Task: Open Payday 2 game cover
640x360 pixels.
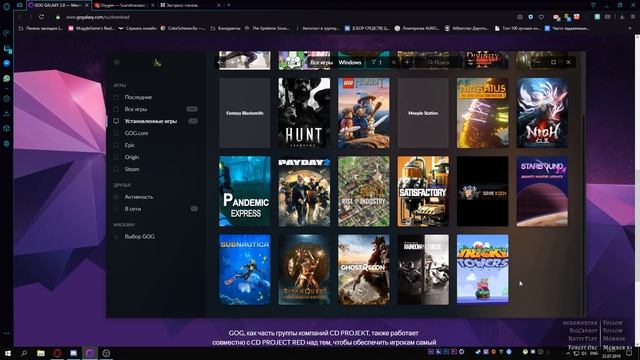Action: click(304, 191)
